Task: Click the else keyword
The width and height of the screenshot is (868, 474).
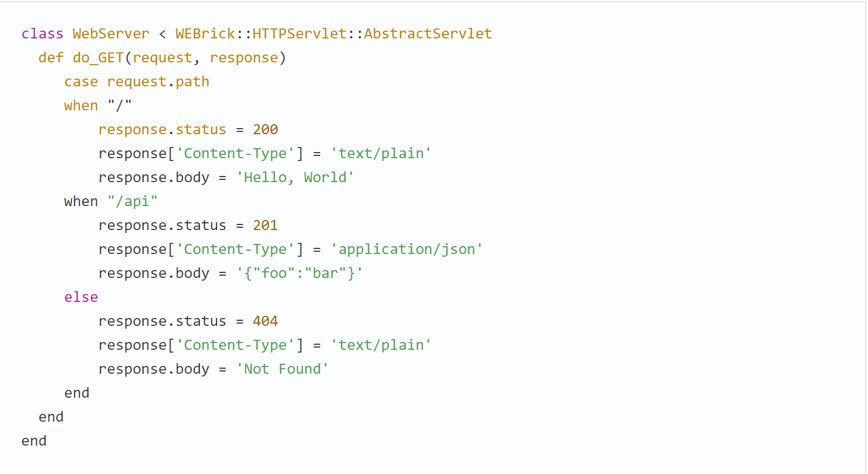Action: [x=81, y=297]
